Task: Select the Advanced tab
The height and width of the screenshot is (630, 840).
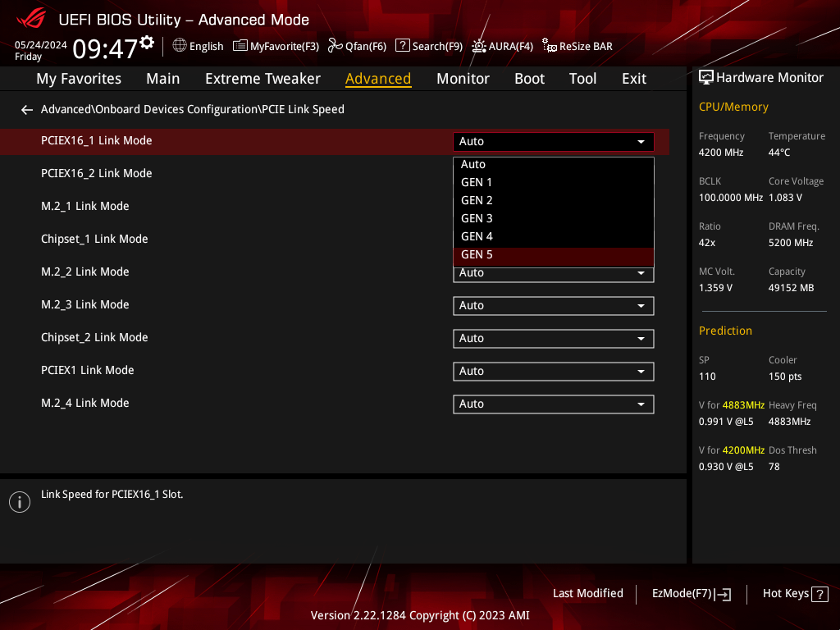Action: (378, 79)
